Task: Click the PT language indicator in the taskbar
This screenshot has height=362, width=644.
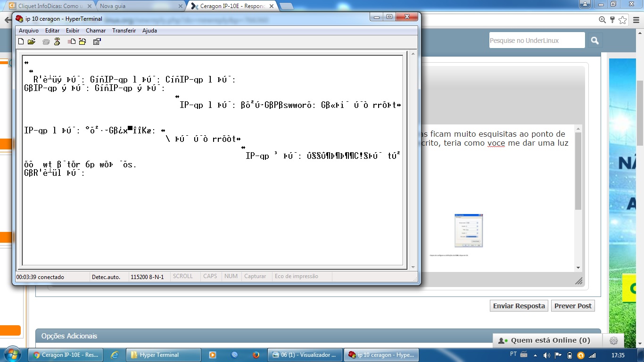Action: (514, 354)
